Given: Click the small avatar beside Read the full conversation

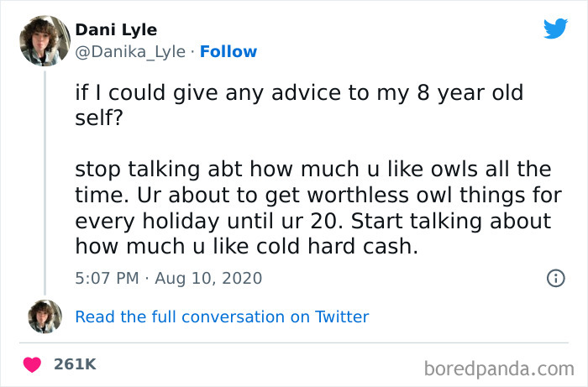Looking at the screenshot, I should pos(45,316).
